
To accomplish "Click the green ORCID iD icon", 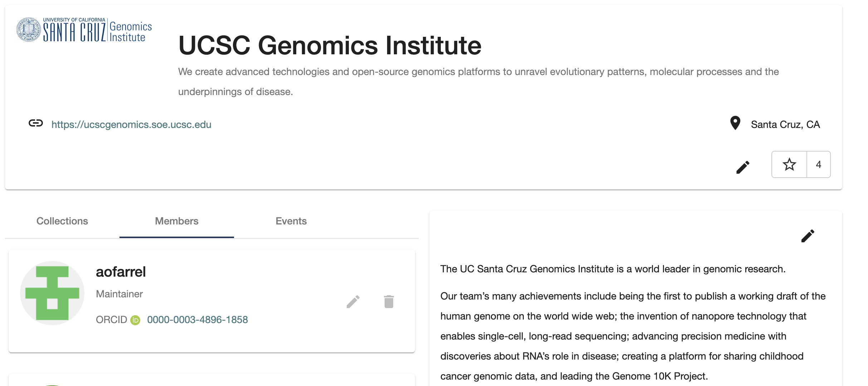I will (x=135, y=320).
